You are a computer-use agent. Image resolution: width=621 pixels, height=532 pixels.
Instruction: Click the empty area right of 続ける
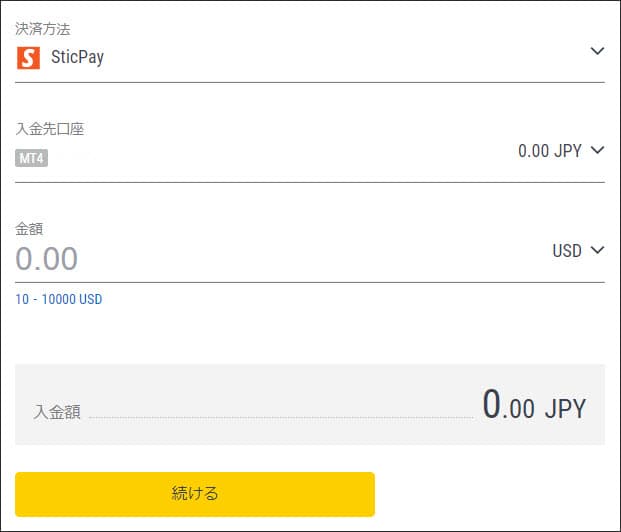[490, 494]
